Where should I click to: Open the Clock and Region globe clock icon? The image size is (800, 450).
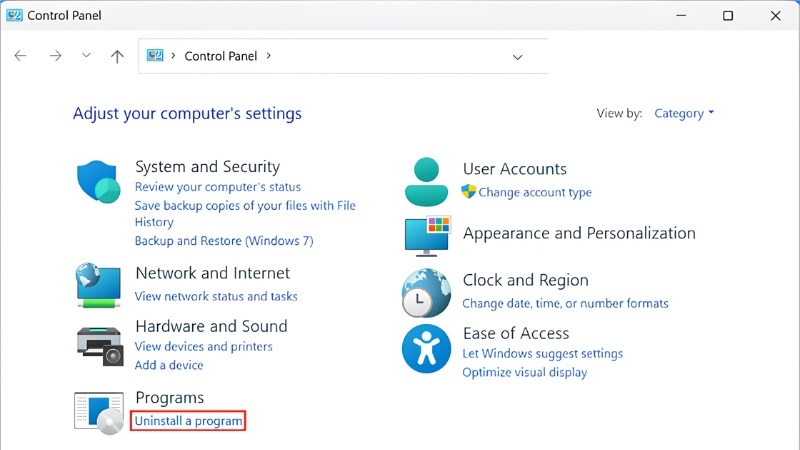click(426, 293)
